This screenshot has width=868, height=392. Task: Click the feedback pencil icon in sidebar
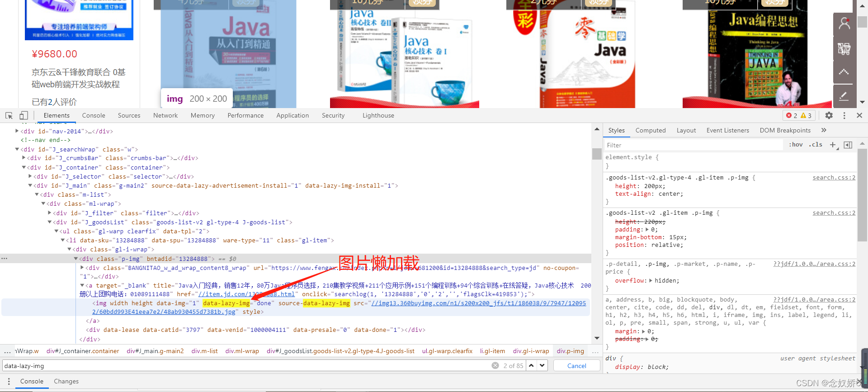pyautogui.click(x=844, y=96)
